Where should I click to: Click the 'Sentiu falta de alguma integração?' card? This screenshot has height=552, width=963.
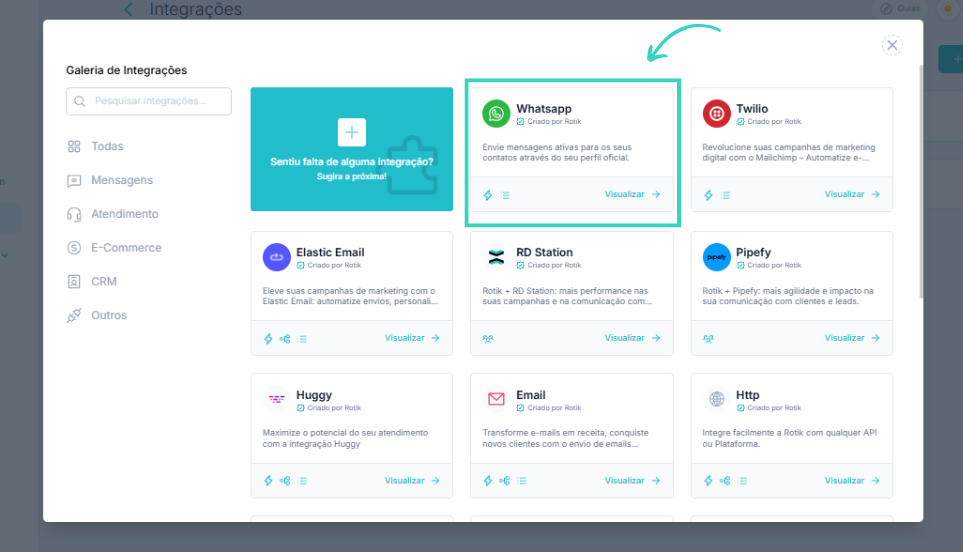[351, 149]
